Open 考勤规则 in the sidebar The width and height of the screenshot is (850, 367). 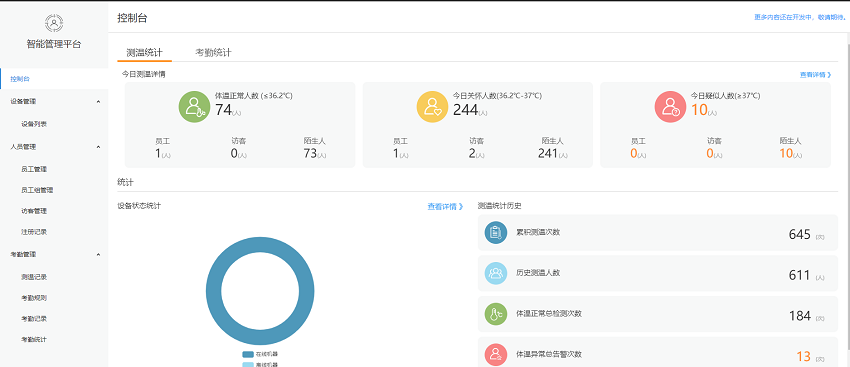click(34, 298)
